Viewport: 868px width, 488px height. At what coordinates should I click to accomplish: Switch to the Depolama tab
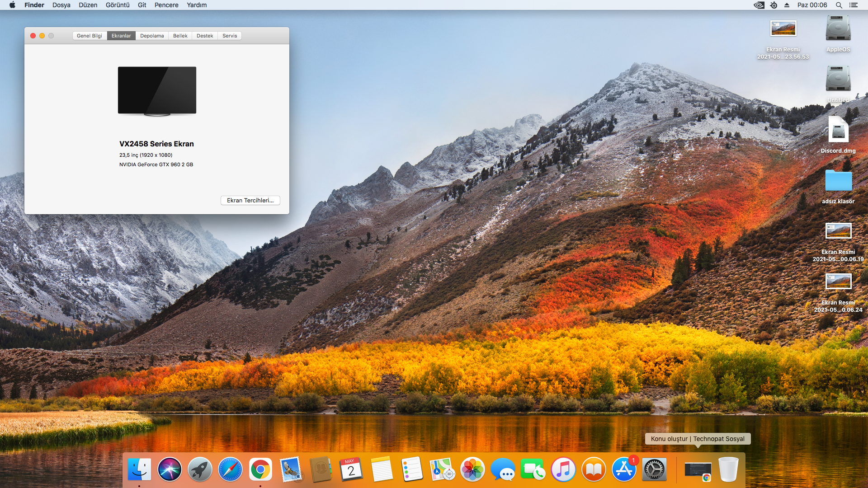[152, 36]
